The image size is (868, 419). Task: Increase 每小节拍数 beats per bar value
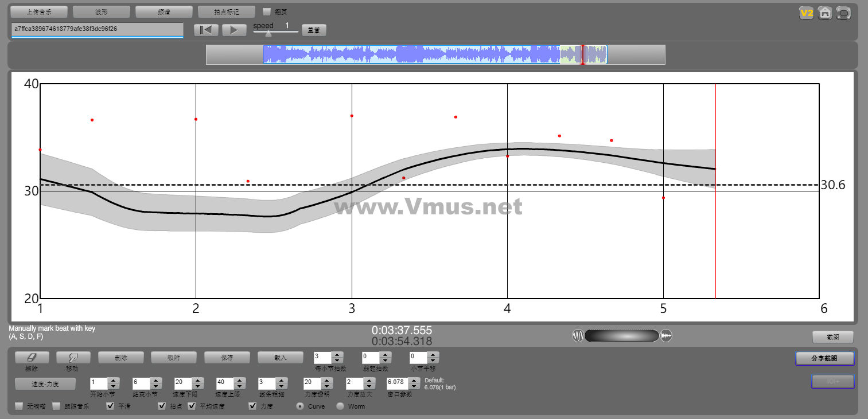click(338, 354)
